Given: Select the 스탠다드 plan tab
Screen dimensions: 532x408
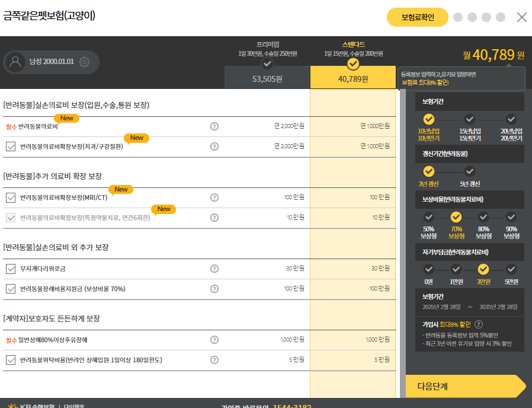Looking at the screenshot, I should 353,64.
